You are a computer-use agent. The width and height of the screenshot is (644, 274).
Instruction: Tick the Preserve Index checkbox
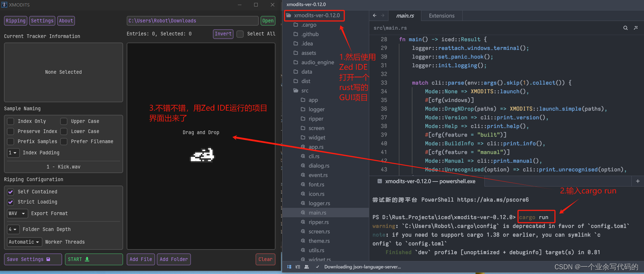click(11, 131)
